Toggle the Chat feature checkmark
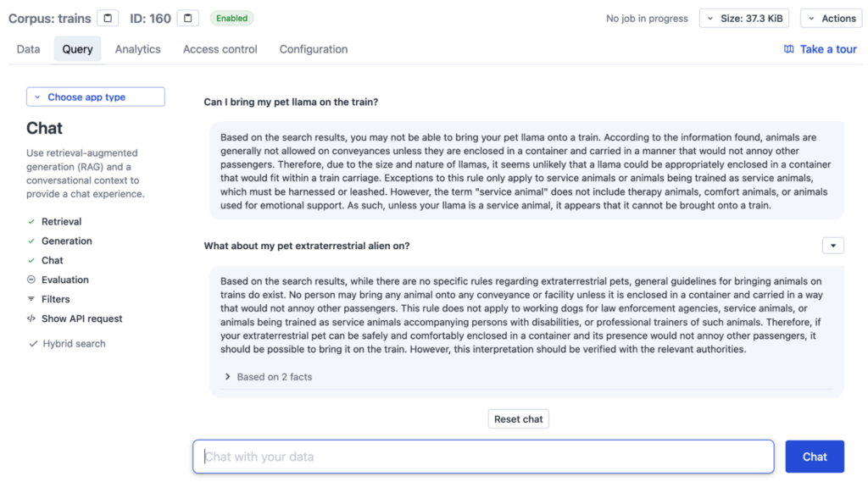The height and width of the screenshot is (482, 868). (x=31, y=261)
